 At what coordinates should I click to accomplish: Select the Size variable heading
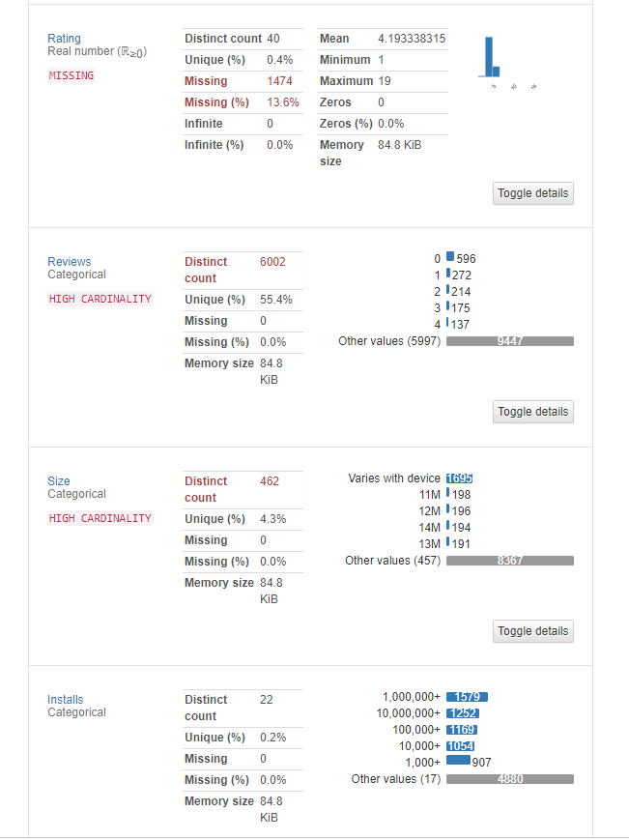[x=58, y=481]
